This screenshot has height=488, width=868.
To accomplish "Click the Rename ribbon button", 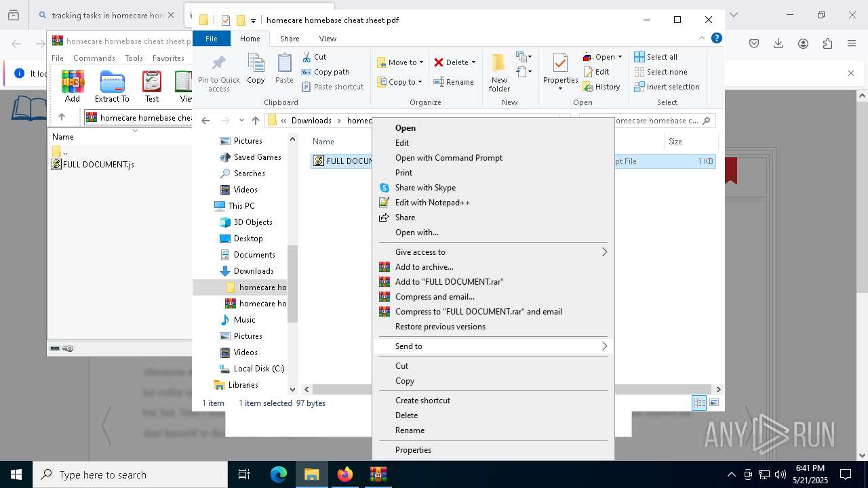I will [x=454, y=82].
